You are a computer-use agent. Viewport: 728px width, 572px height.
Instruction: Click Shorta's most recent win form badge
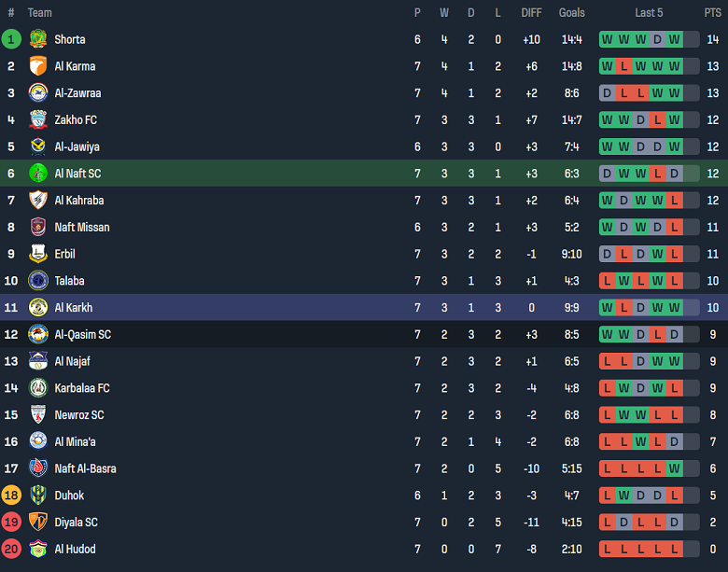(x=674, y=39)
